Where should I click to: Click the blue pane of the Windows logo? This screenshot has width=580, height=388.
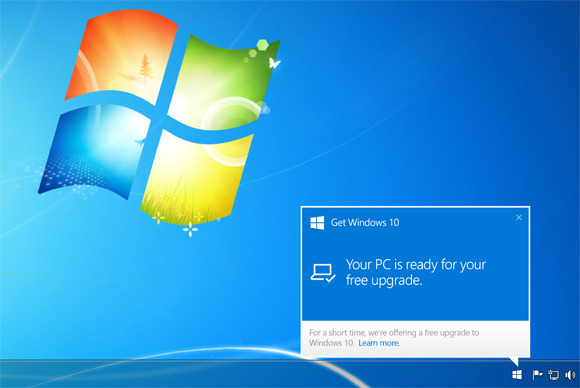coord(95,150)
